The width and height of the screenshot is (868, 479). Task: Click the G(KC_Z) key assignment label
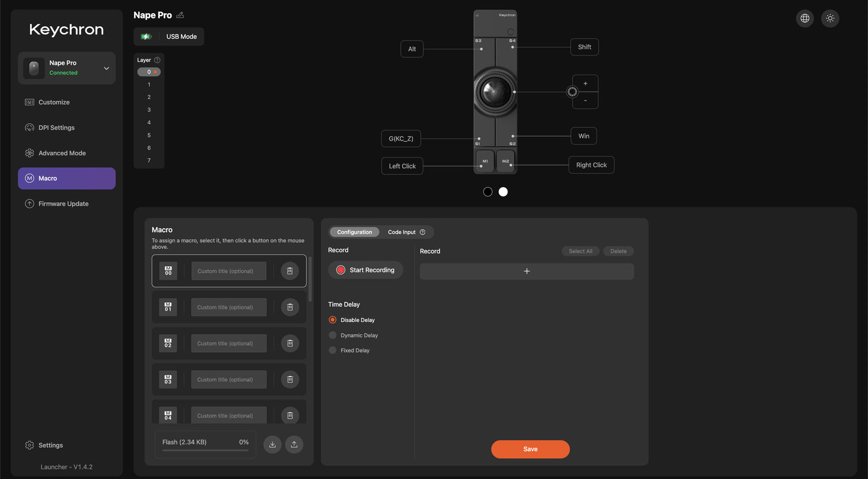coord(401,139)
